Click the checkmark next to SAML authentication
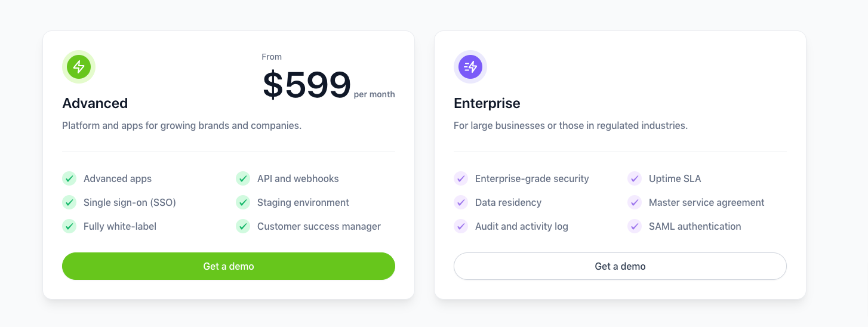 (635, 226)
